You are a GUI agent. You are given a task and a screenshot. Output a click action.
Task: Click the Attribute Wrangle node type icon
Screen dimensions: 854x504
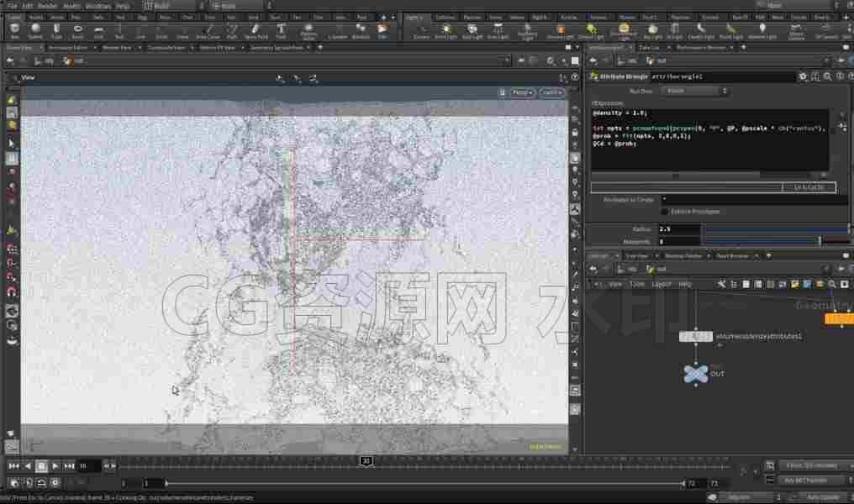click(x=594, y=76)
